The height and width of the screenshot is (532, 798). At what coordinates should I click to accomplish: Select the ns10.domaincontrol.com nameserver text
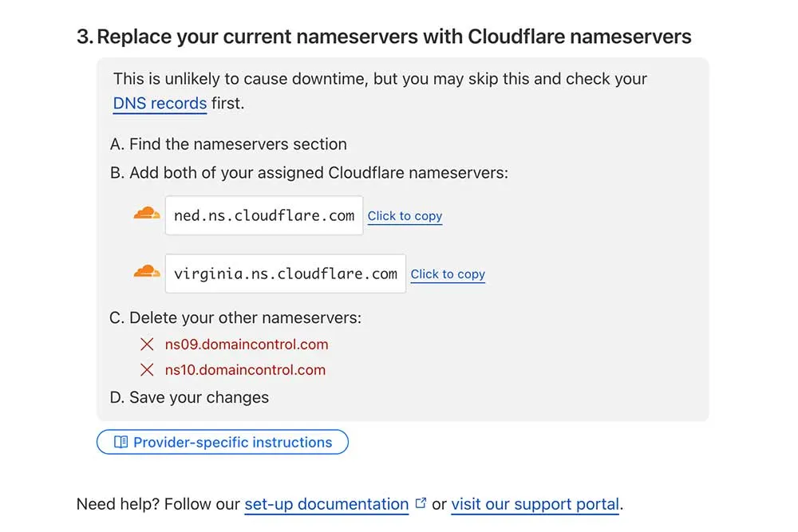coord(246,370)
